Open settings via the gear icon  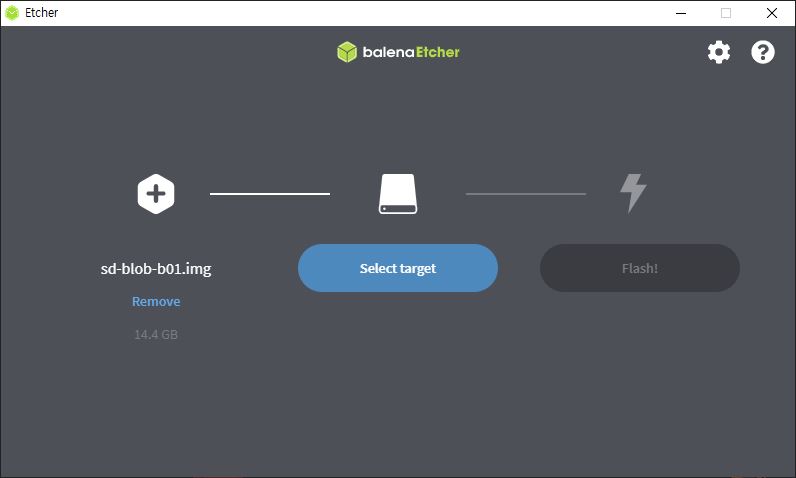tap(719, 52)
